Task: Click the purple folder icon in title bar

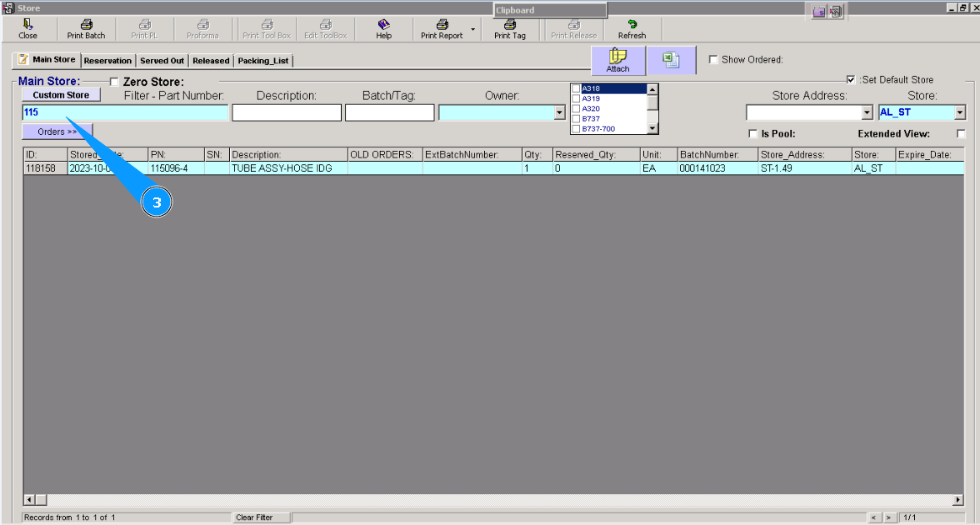Action: pyautogui.click(x=818, y=12)
